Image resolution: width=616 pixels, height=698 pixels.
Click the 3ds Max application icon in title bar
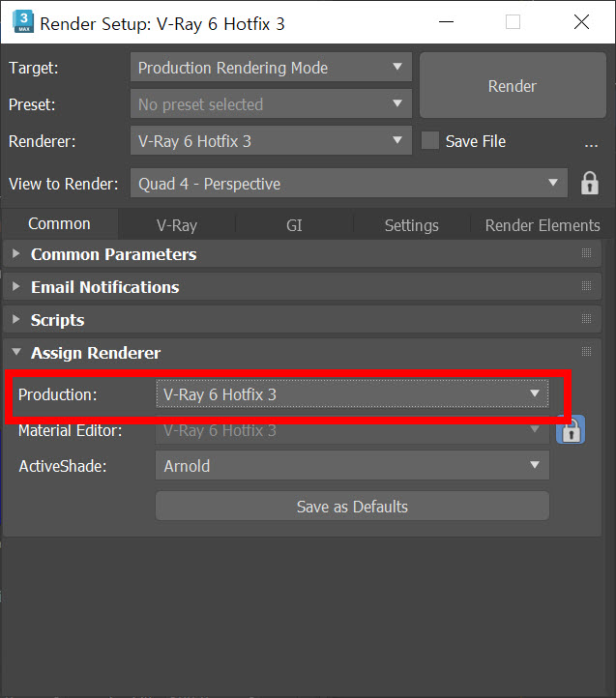point(23,22)
